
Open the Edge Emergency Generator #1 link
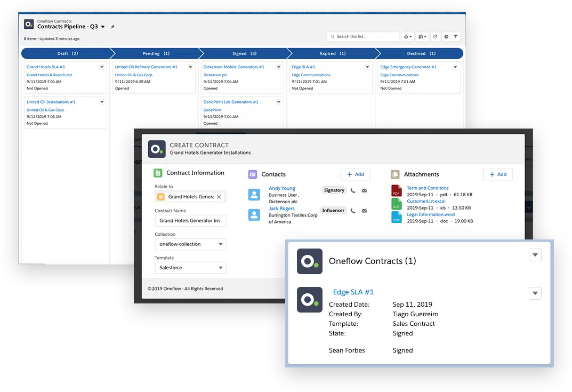408,67
